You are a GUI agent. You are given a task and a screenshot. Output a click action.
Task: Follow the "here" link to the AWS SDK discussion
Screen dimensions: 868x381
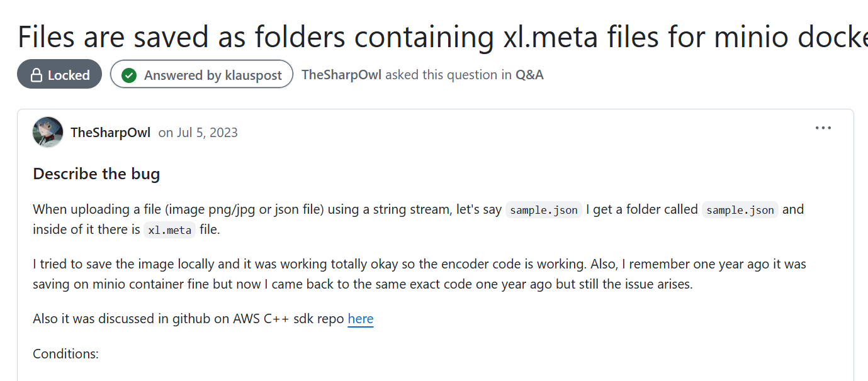point(360,319)
